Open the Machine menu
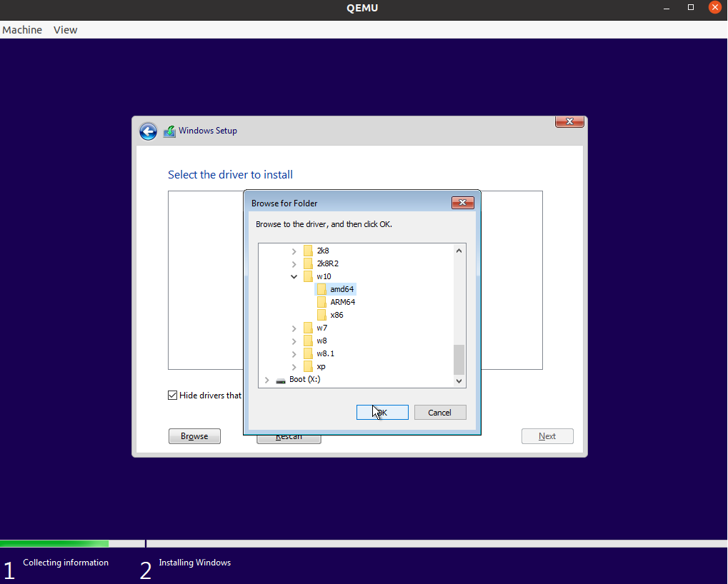The height and width of the screenshot is (584, 728). pyautogui.click(x=22, y=30)
